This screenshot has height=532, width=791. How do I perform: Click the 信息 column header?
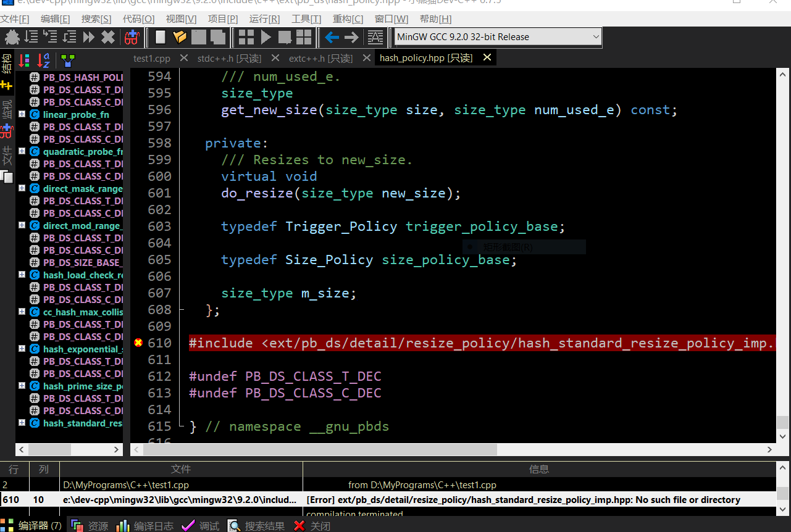click(539, 469)
